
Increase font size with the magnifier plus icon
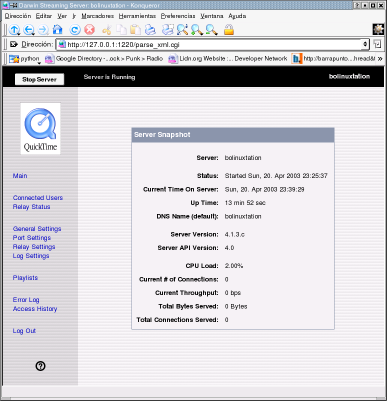point(197,30)
